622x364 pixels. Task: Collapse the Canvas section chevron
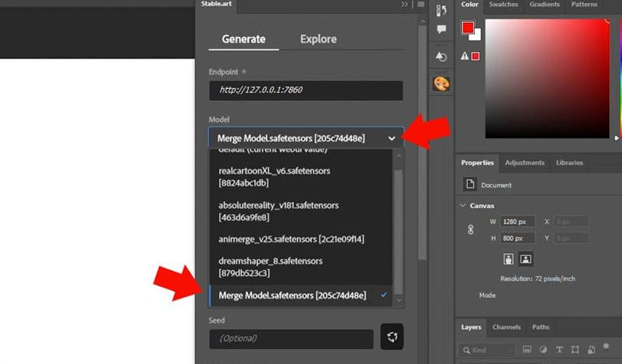463,205
